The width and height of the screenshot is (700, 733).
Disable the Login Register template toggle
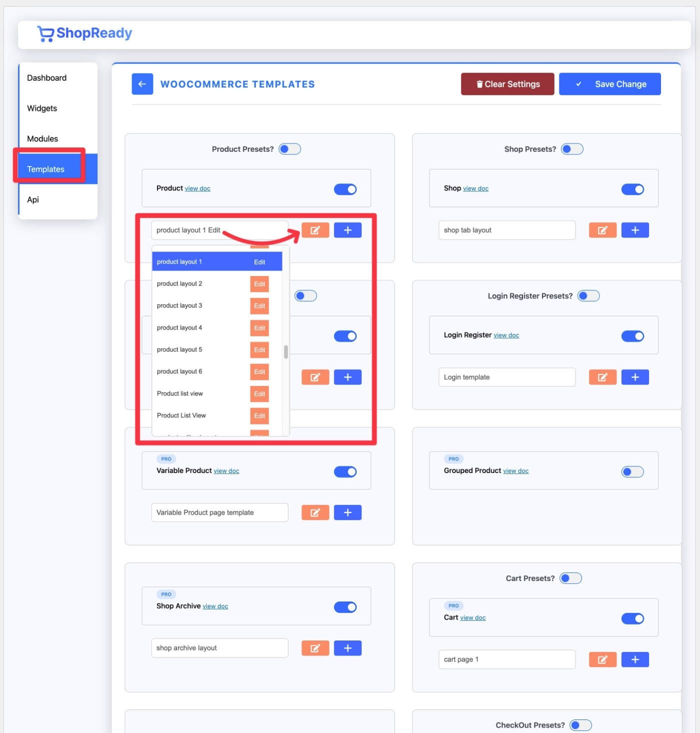(x=632, y=336)
